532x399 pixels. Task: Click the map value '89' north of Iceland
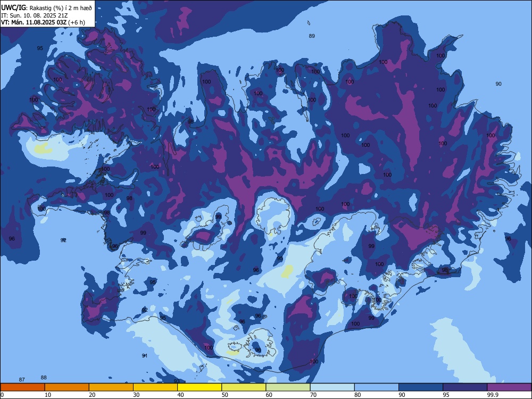(x=312, y=36)
